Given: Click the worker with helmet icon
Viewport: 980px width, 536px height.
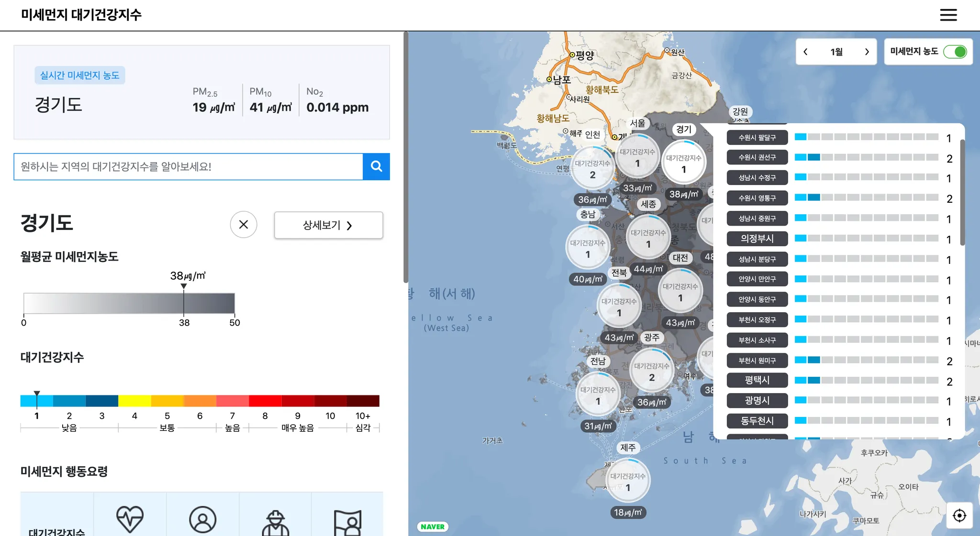Looking at the screenshot, I should click(275, 522).
